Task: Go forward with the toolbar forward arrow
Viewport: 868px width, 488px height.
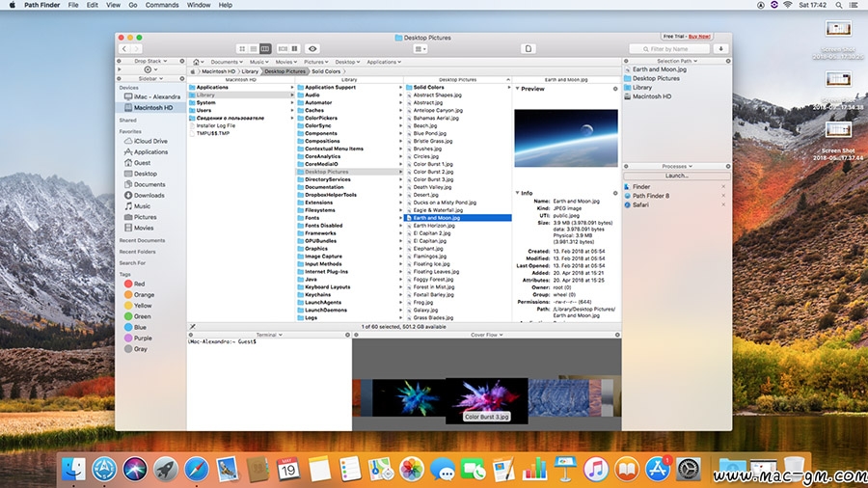Action: pyautogui.click(x=136, y=49)
